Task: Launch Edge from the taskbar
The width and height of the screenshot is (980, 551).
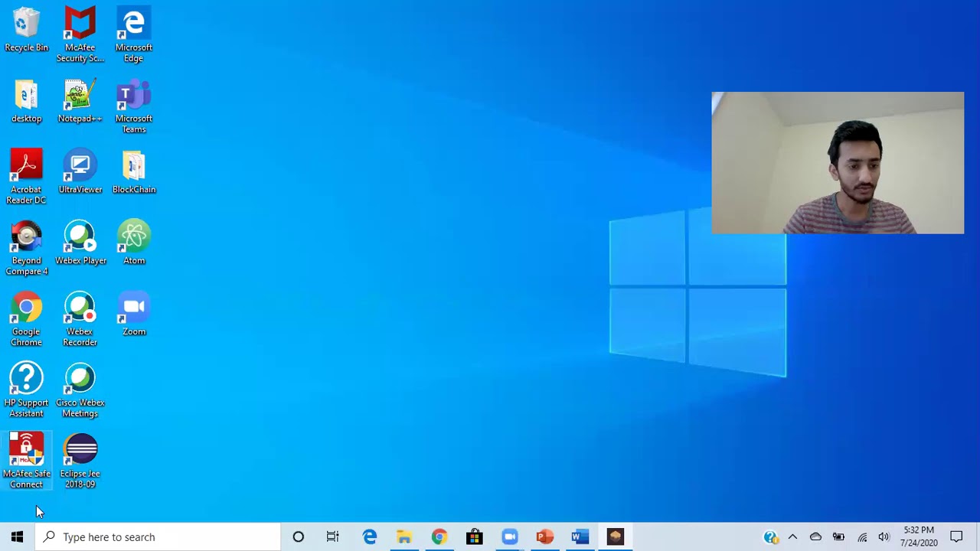Action: pos(370,537)
